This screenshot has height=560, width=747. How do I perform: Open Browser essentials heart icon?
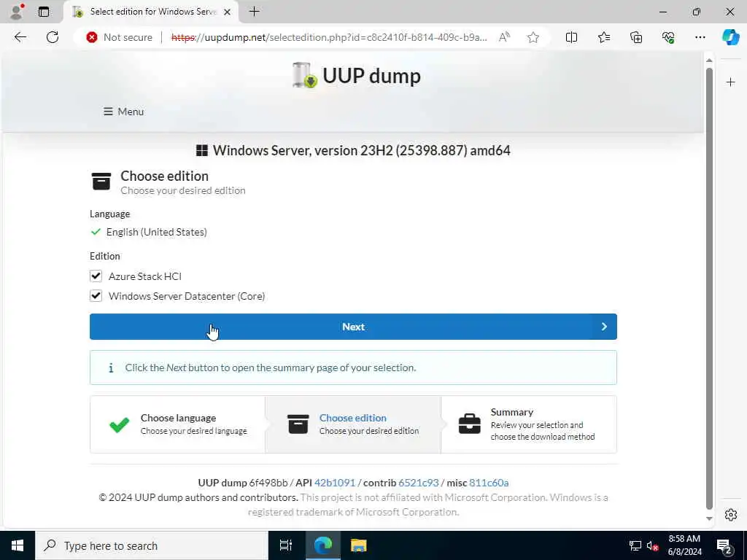point(668,37)
